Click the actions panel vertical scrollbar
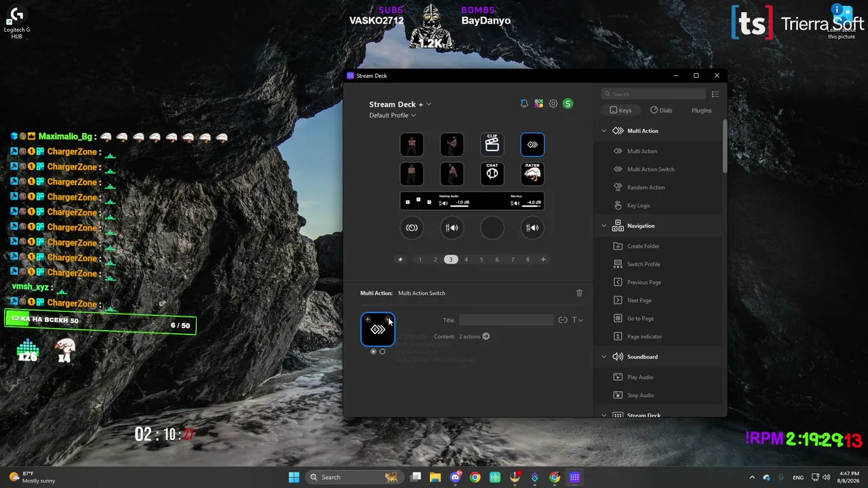The image size is (868, 488). pos(724,146)
